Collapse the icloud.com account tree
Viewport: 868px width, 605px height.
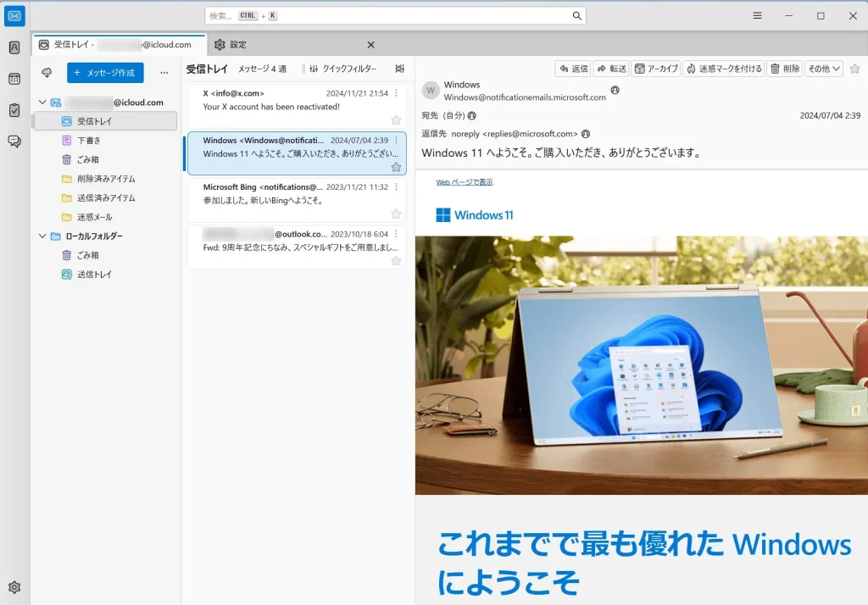[x=42, y=103]
